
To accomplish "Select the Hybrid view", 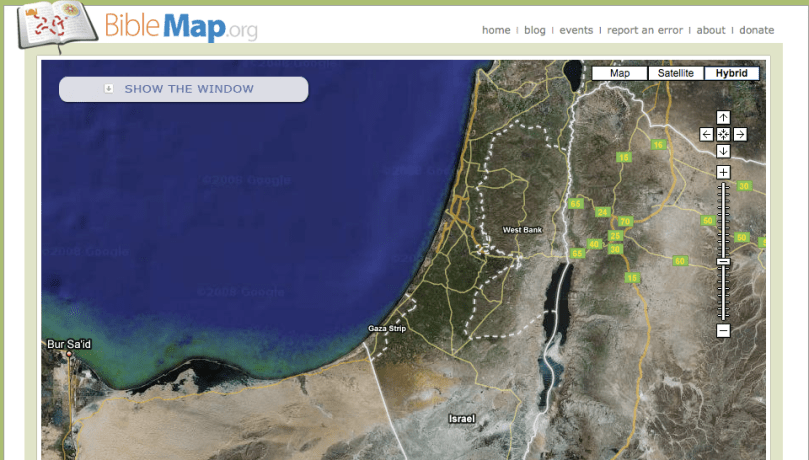I will tap(731, 73).
